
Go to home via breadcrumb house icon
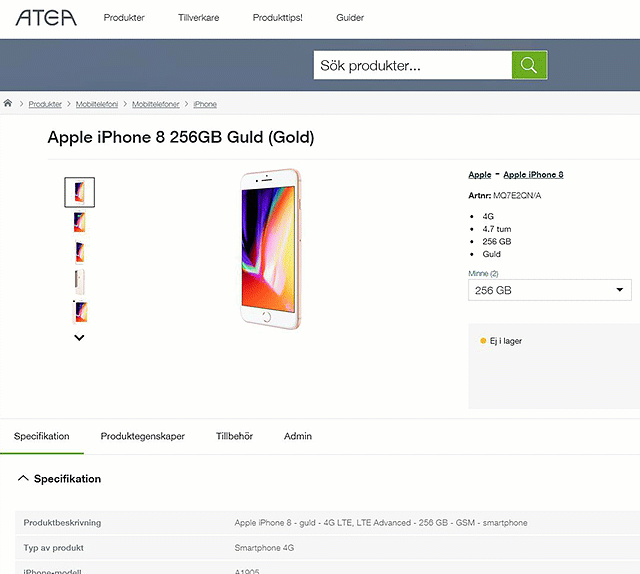8,104
